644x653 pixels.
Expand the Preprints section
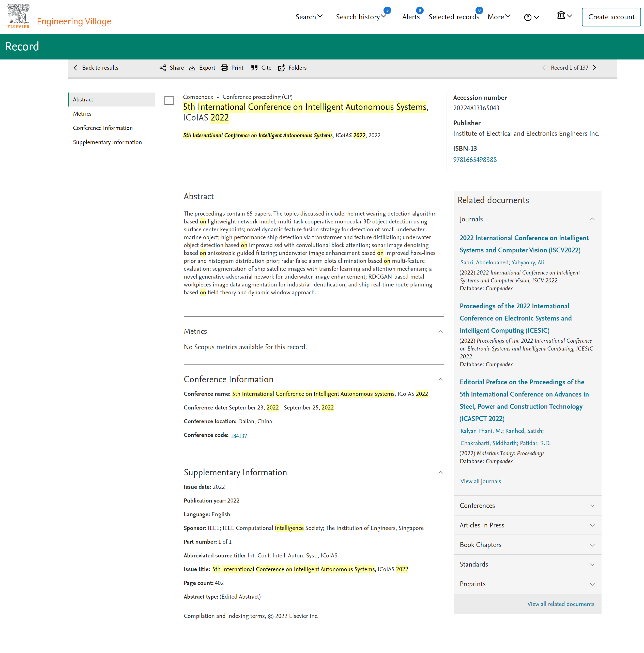pyautogui.click(x=527, y=584)
